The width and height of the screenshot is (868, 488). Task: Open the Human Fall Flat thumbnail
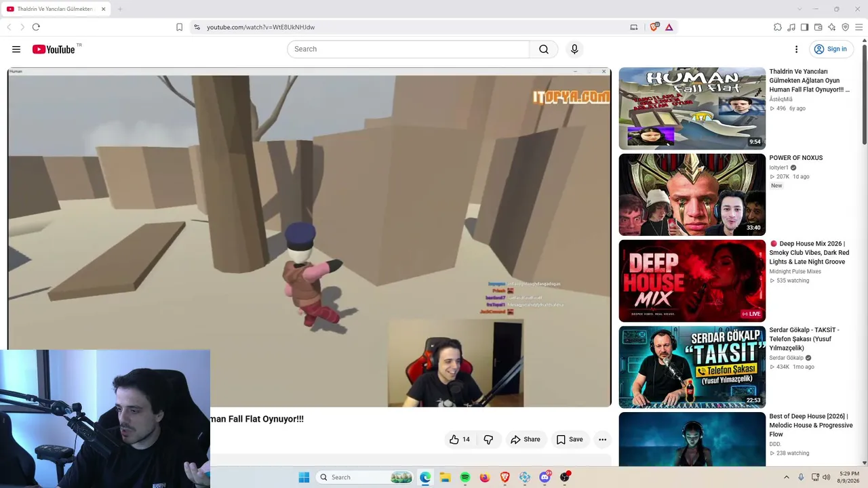(692, 108)
